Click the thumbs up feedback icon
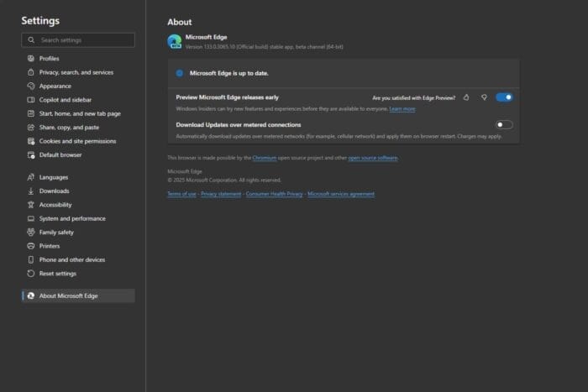Screen dimensions: 588x392 (x=466, y=97)
